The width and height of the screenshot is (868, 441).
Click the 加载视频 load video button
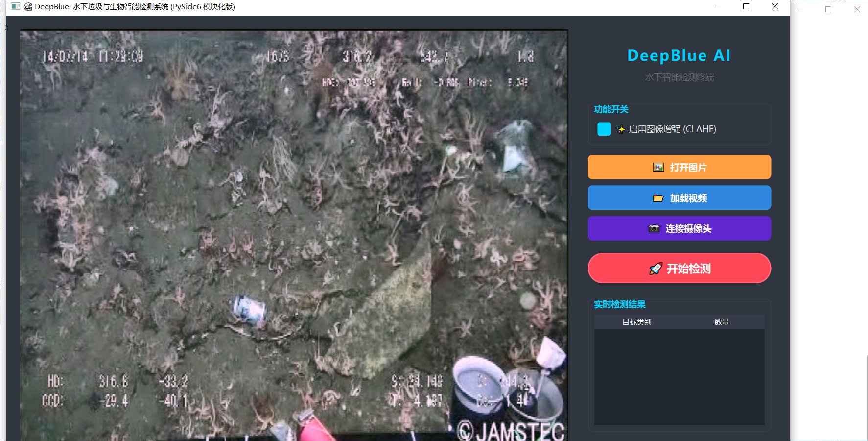[x=680, y=198]
